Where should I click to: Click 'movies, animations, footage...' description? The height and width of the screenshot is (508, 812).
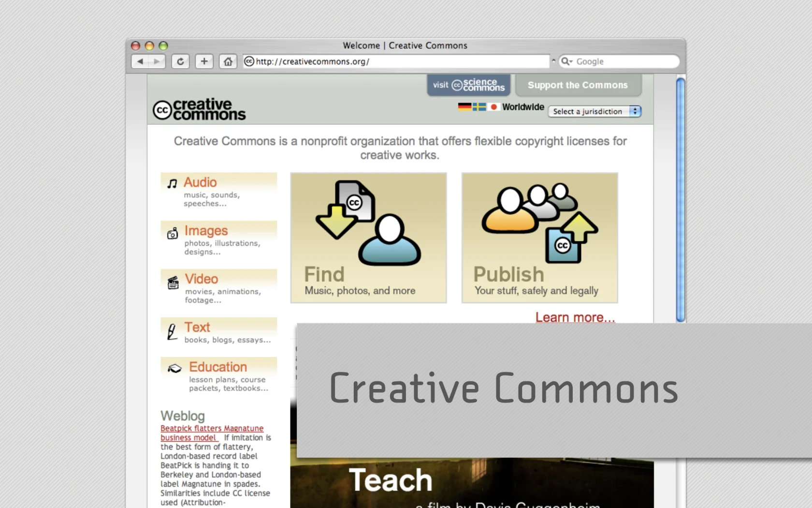pos(223,296)
